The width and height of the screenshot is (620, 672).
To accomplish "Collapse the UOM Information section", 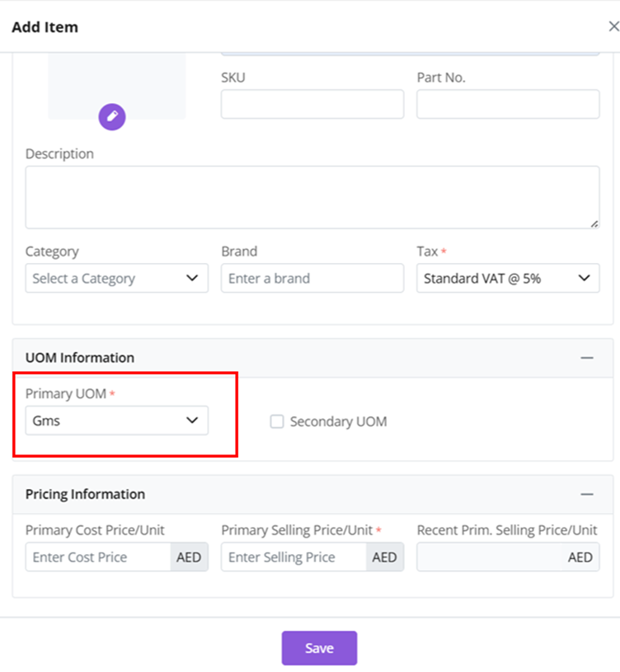I will [x=586, y=358].
